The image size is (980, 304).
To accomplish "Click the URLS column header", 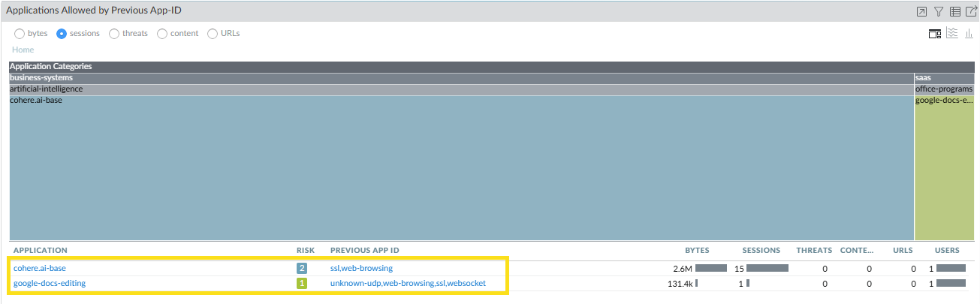I will pos(903,251).
